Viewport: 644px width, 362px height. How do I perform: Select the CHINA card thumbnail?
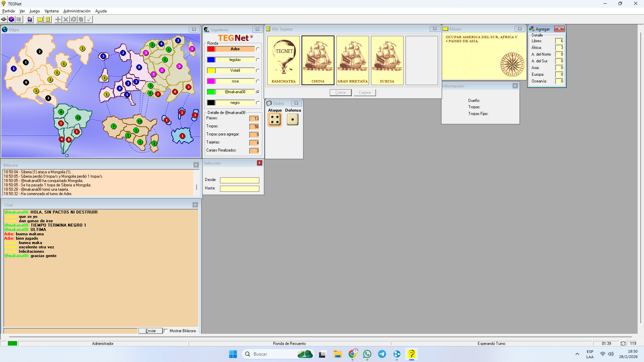(x=318, y=60)
